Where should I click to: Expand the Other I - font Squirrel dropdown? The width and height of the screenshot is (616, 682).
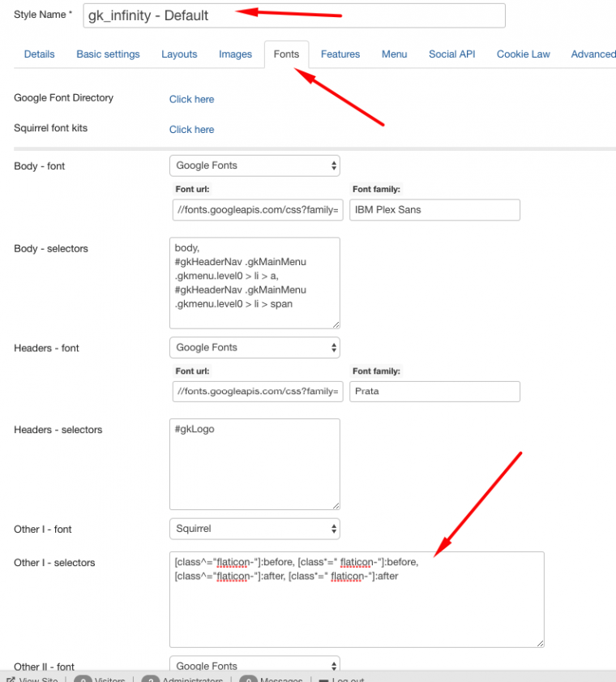(255, 529)
